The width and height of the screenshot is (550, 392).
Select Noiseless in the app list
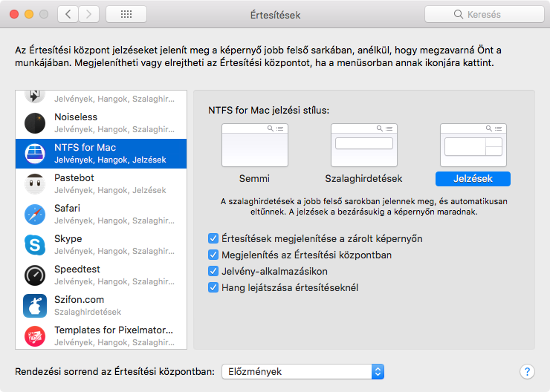(x=101, y=123)
